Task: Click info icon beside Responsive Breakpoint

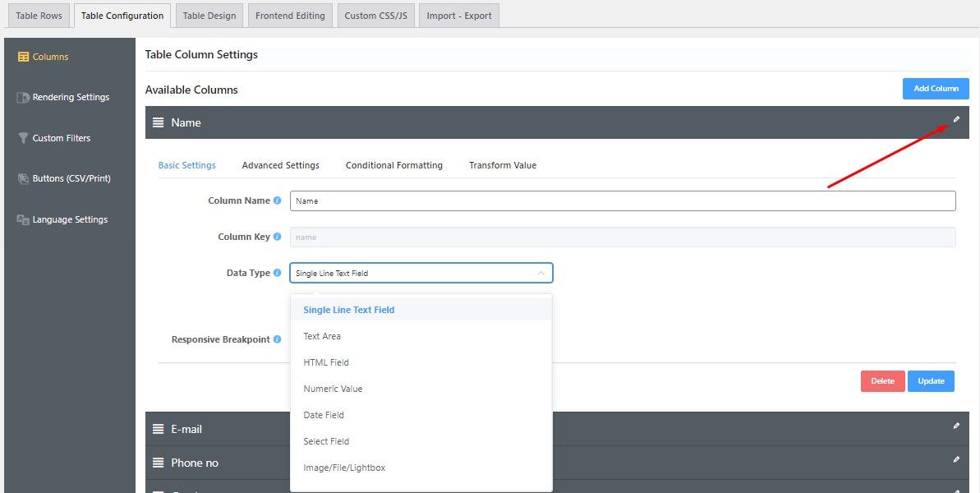Action: click(277, 339)
